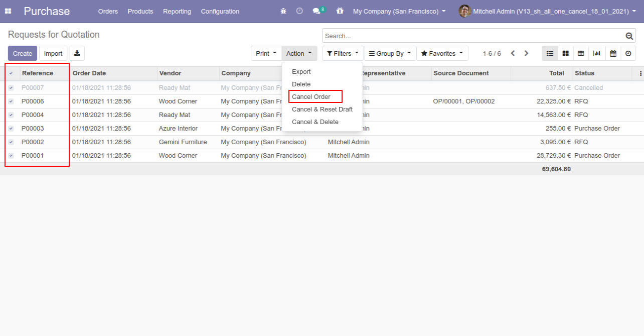Screen dimensions: 644x336
Task: Click the gift icon in top bar
Action: point(340,11)
